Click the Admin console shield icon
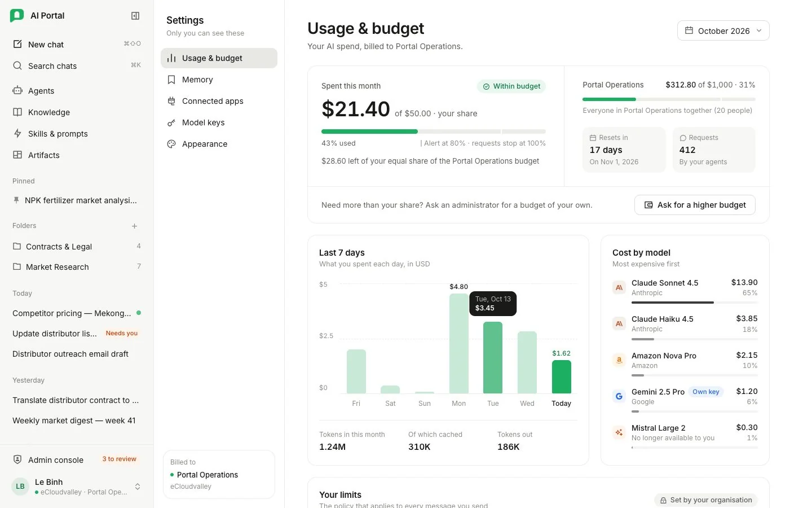The image size is (812, 508). pos(17,459)
